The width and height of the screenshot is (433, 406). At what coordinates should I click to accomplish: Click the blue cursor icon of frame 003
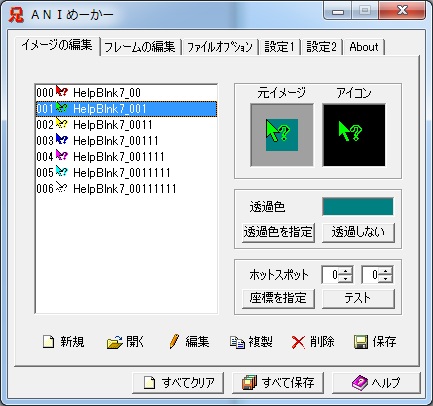click(x=61, y=140)
